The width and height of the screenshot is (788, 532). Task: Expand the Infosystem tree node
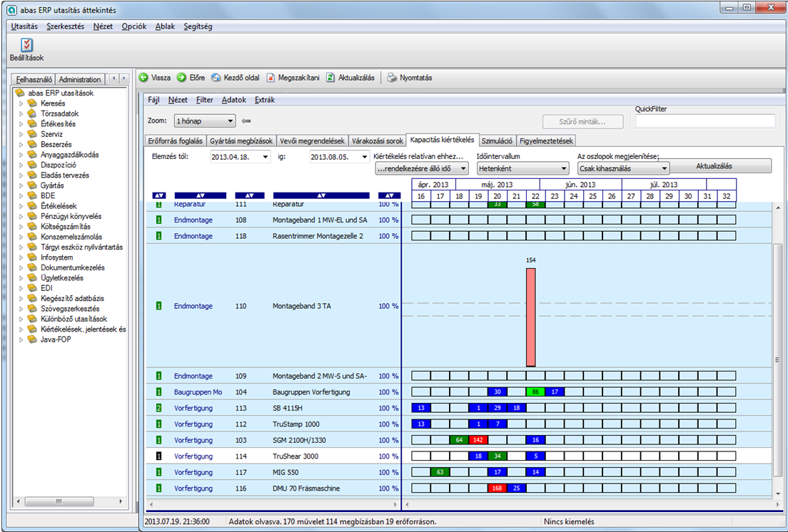point(21,257)
